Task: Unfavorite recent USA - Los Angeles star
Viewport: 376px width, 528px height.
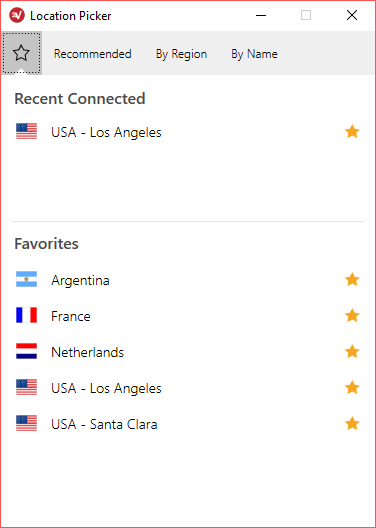Action: pos(352,132)
